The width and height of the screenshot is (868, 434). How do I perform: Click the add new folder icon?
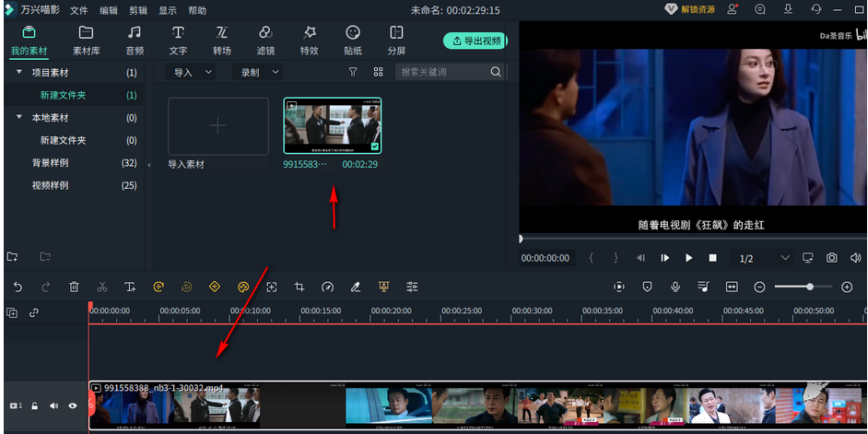click(x=12, y=256)
